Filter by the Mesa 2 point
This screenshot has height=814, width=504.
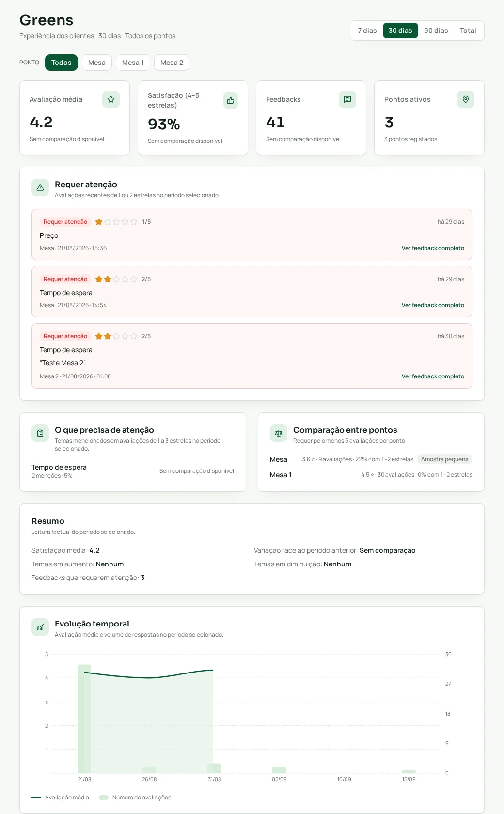pyautogui.click(x=172, y=63)
